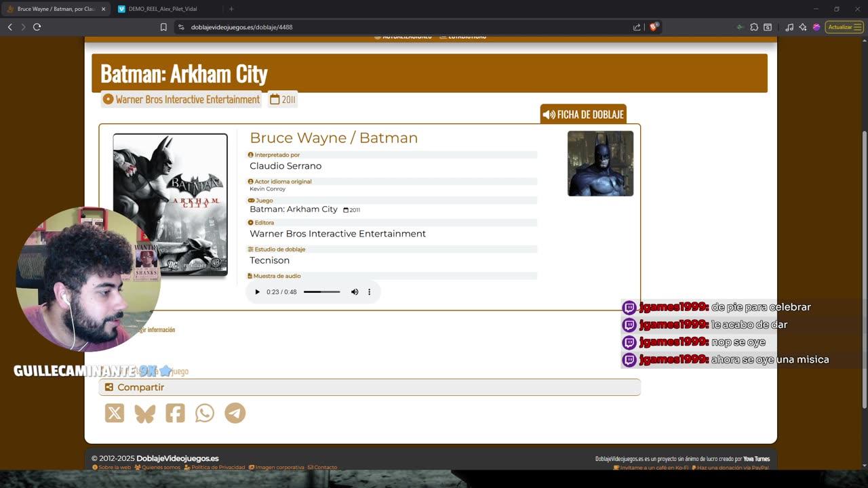The image size is (868, 488).
Task: Click the share page icon in address bar
Action: [637, 27]
